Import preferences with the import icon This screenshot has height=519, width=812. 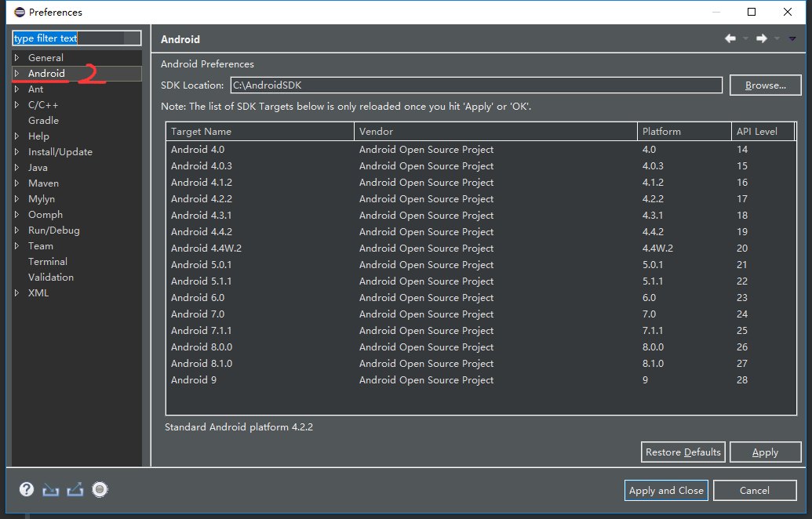[x=50, y=489]
